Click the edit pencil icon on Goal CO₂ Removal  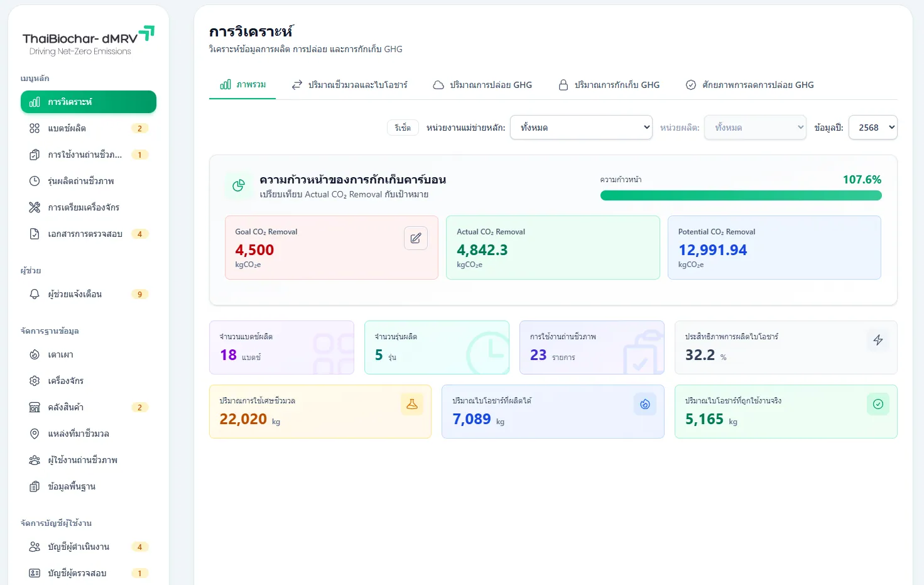(x=416, y=238)
